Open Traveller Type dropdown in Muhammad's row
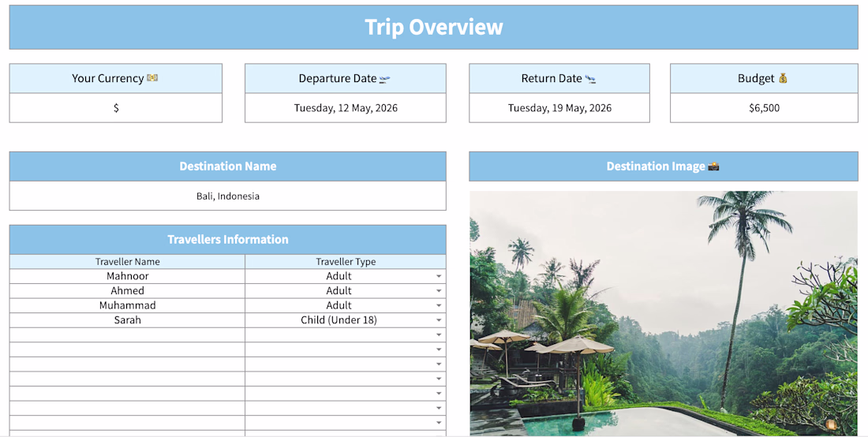Screen dimensions: 868x437 (439, 305)
